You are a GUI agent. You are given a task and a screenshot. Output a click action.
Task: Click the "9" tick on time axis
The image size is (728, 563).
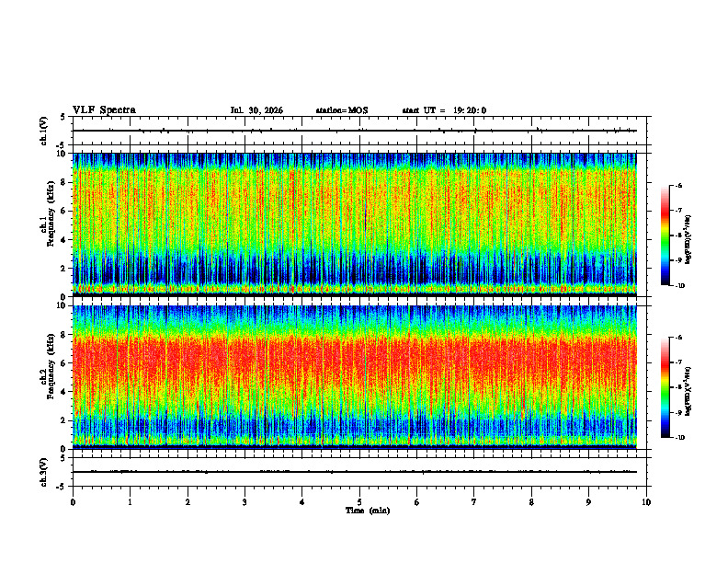tap(588, 502)
